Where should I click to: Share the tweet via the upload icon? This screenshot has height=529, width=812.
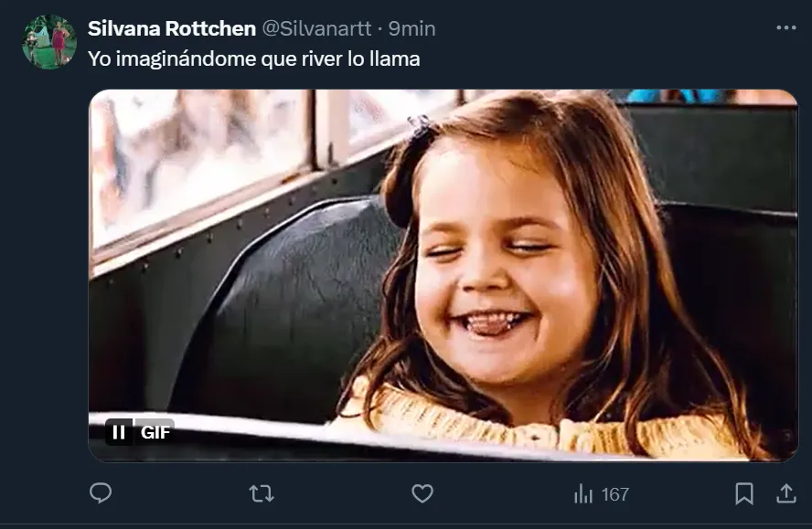point(785,493)
